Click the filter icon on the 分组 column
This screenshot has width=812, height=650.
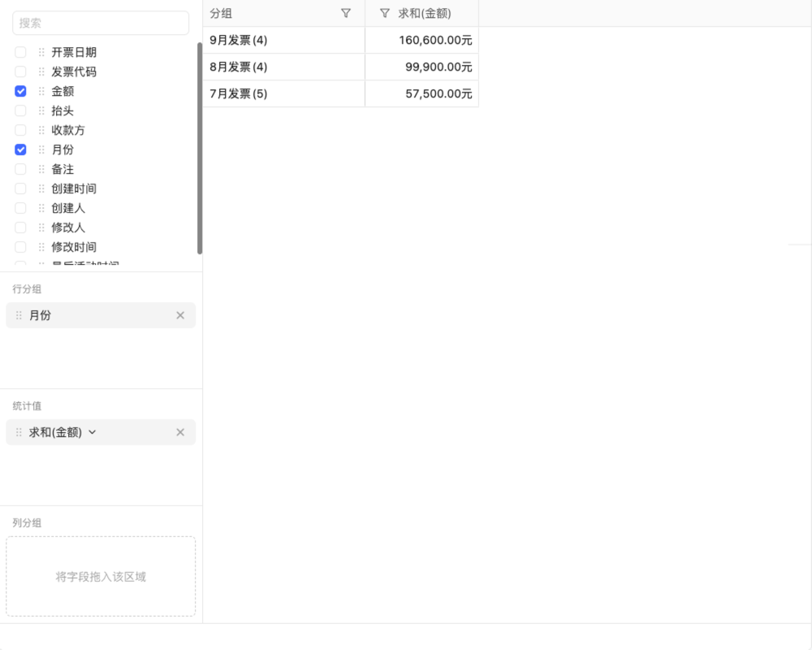[345, 13]
